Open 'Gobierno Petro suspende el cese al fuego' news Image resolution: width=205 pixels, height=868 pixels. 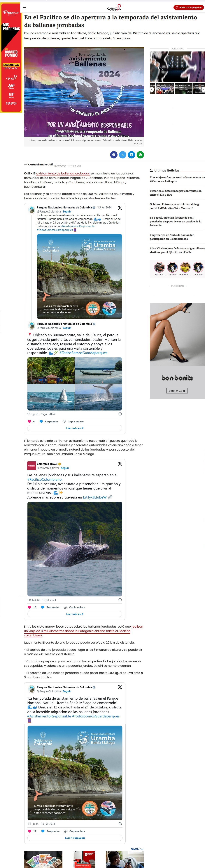(x=175, y=206)
